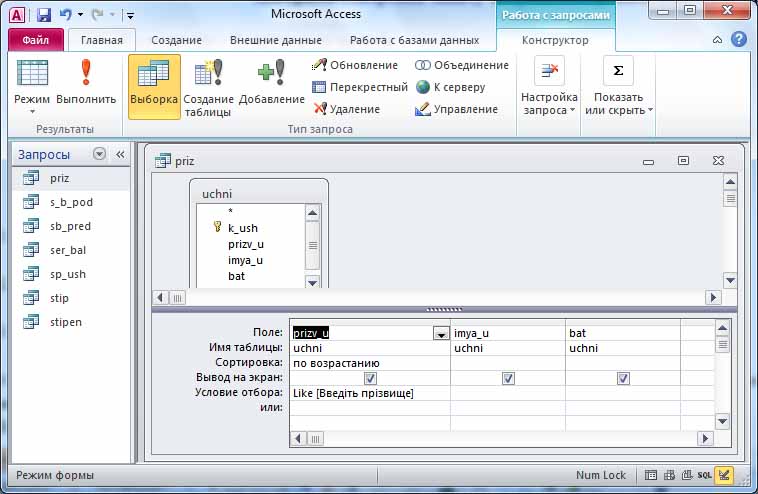Viewport: 758px width, 494px height.
Task: Open the priz query in navigation pane
Action: [71, 178]
